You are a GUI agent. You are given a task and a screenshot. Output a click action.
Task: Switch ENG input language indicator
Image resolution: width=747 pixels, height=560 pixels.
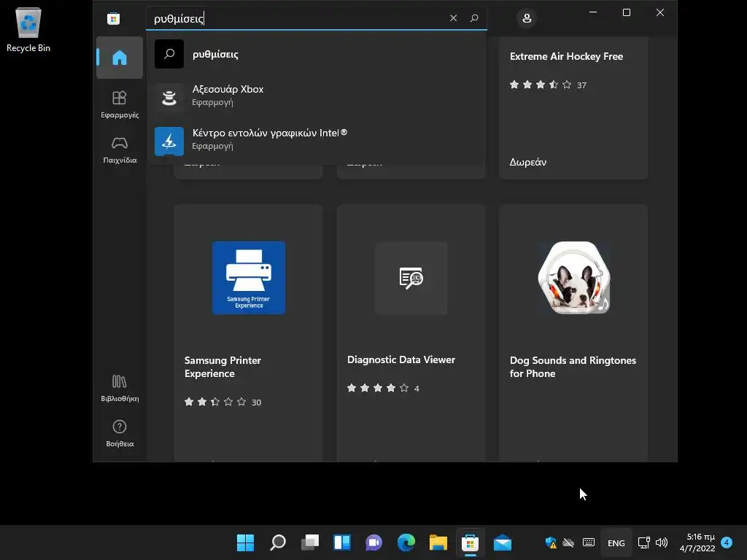[616, 542]
